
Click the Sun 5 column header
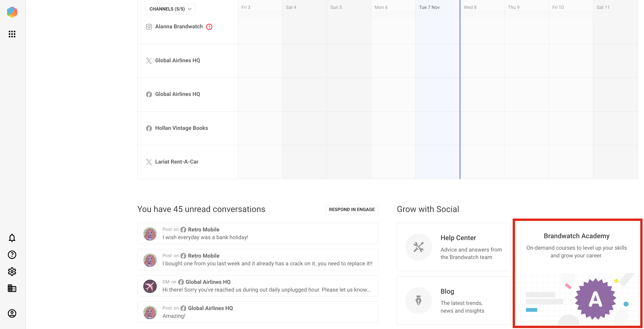336,7
